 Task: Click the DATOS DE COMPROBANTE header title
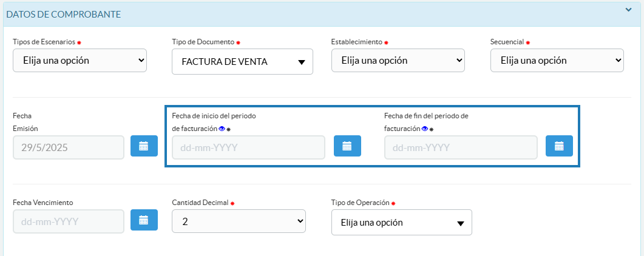tap(63, 13)
